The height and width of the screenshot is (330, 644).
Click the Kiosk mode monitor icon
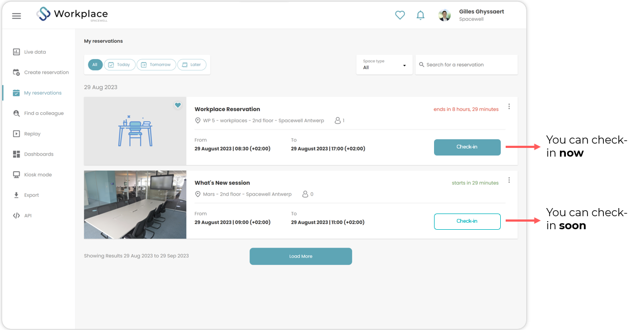tap(16, 175)
